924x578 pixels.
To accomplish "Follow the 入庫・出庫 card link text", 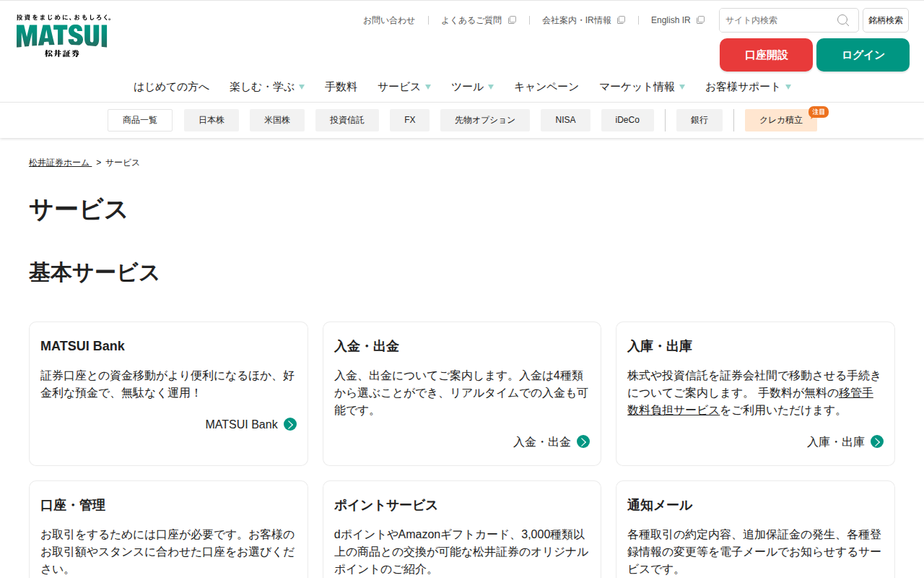I will [836, 441].
